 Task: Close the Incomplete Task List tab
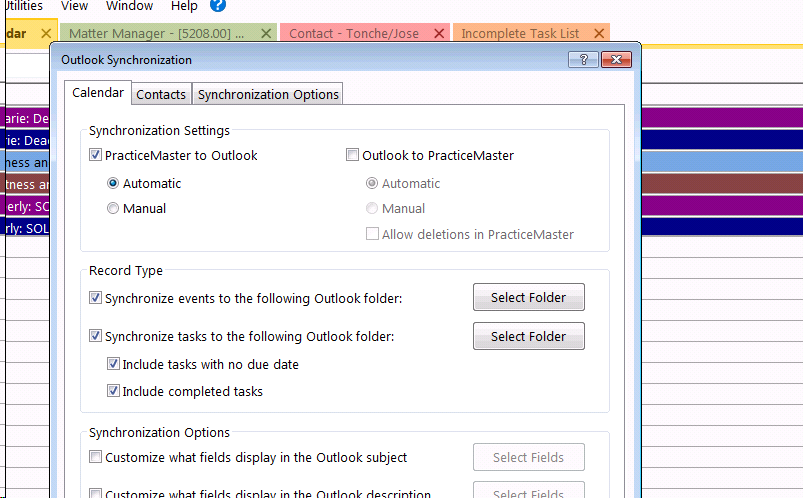tap(599, 33)
